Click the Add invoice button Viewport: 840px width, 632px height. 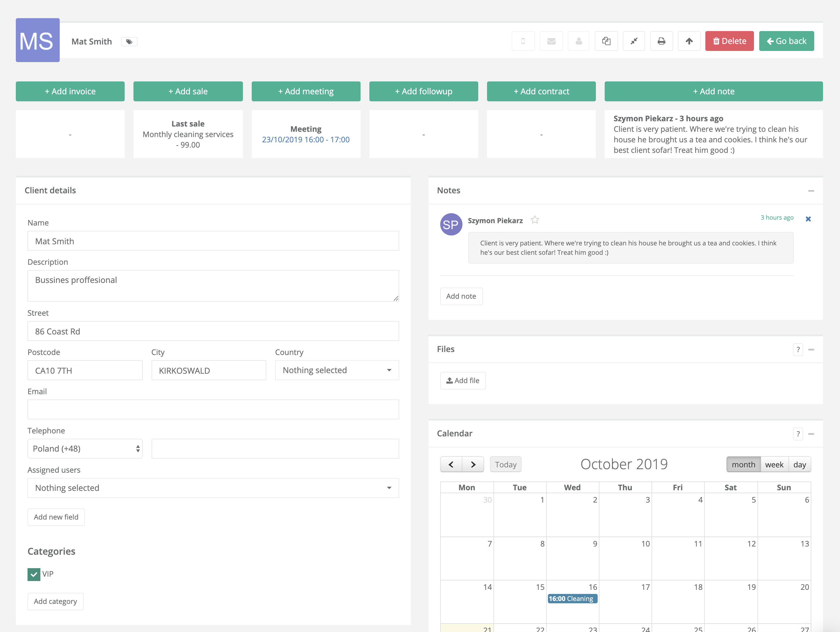tap(70, 92)
